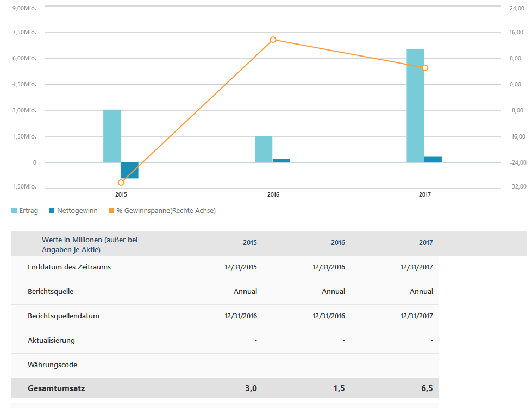Click the Gesamtumsatz value '6,5'
The height and width of the screenshot is (408, 532).
pyautogui.click(x=427, y=388)
